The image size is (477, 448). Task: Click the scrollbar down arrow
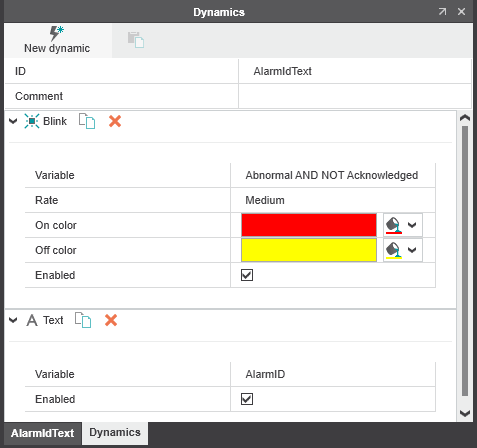click(x=465, y=414)
